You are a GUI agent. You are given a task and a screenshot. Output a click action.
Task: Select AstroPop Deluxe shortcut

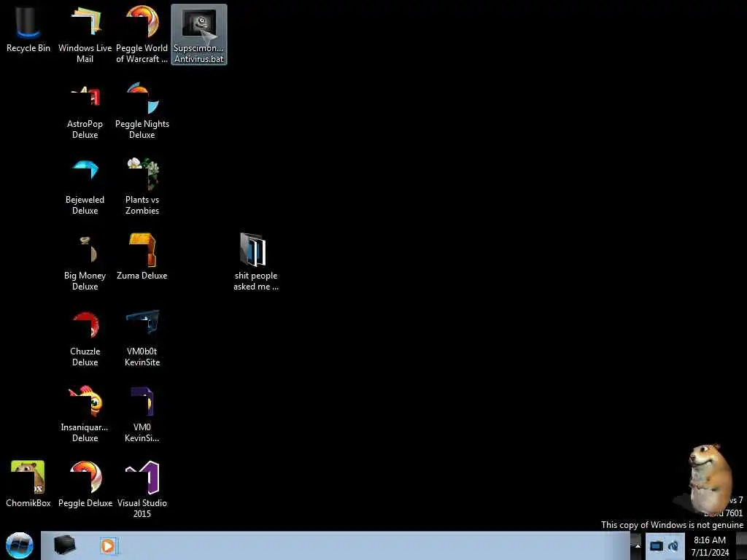tap(85, 111)
